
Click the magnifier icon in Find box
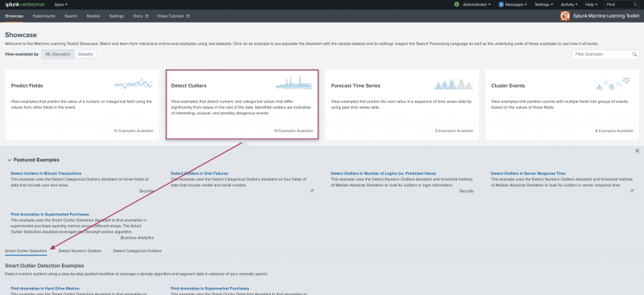coord(635,5)
